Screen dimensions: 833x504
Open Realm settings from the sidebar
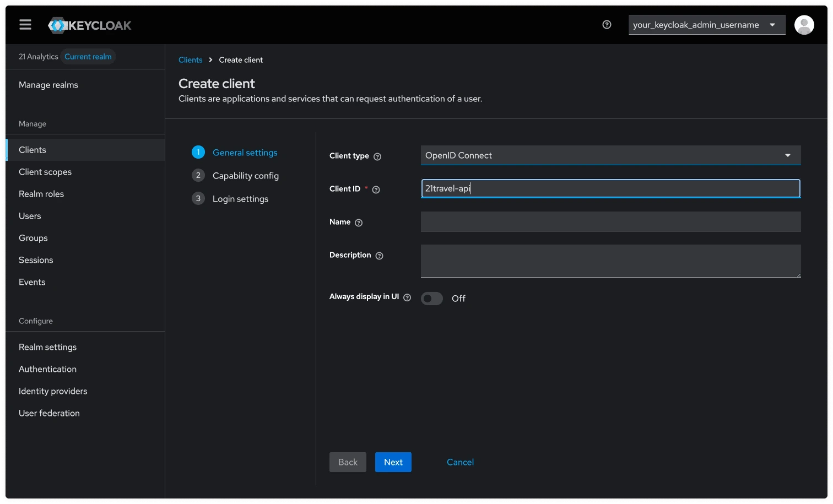(47, 347)
